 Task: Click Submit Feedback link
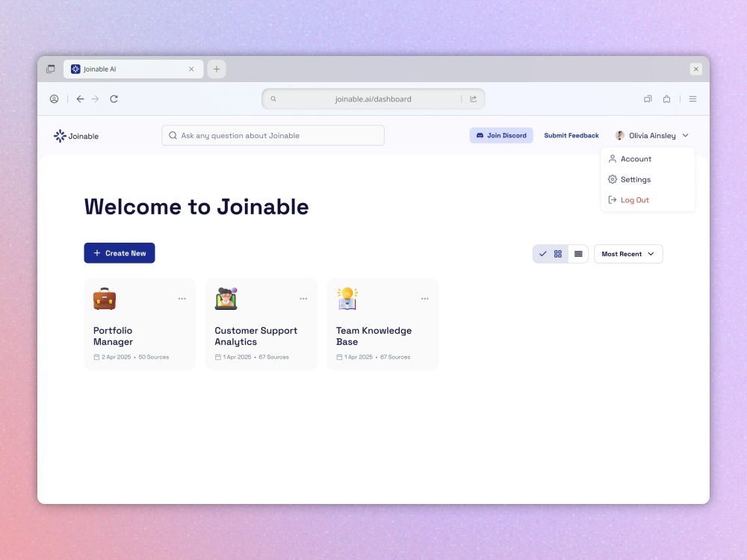[571, 136]
